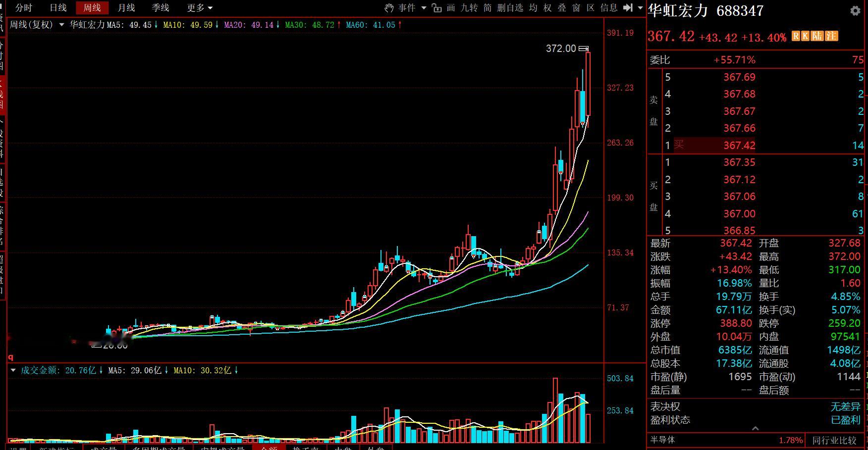Click the 372.00 high price marker
This screenshot has height=450, width=868.
click(x=561, y=49)
